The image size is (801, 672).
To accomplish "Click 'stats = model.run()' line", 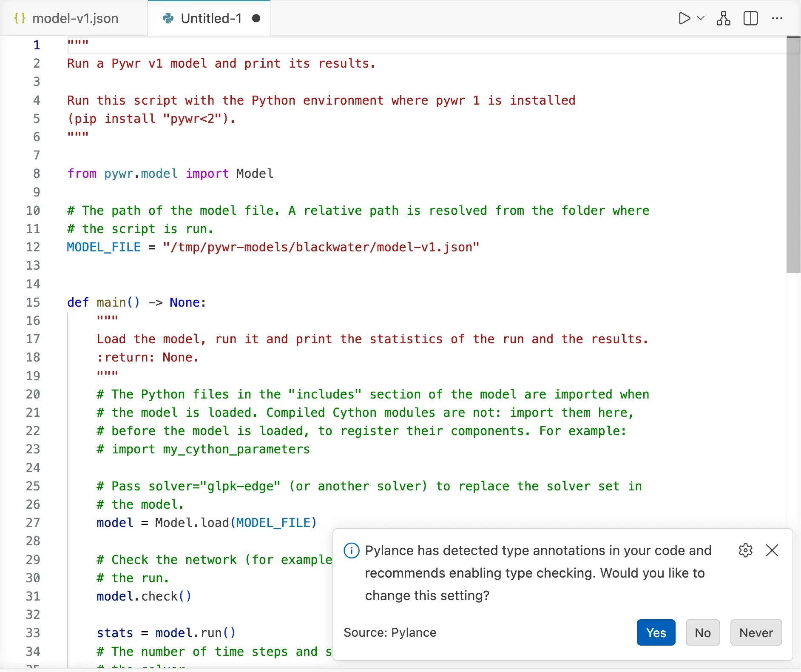I will click(166, 633).
